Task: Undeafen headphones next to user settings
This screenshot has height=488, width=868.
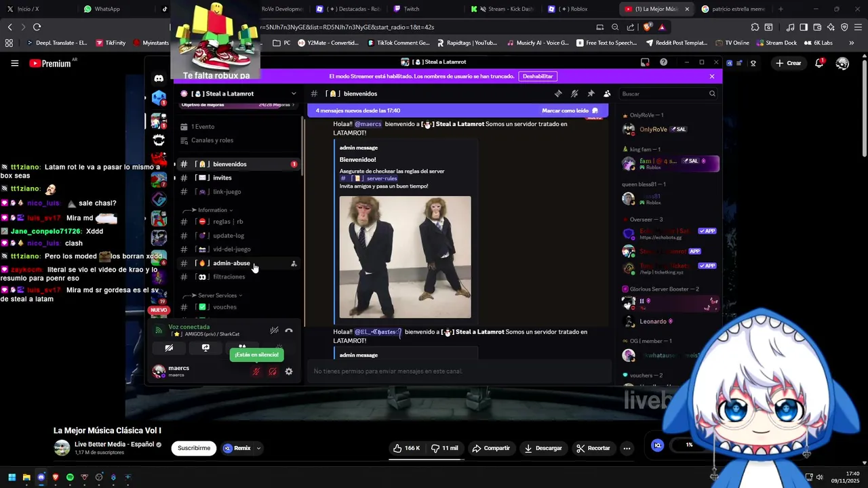Action: pos(273,371)
